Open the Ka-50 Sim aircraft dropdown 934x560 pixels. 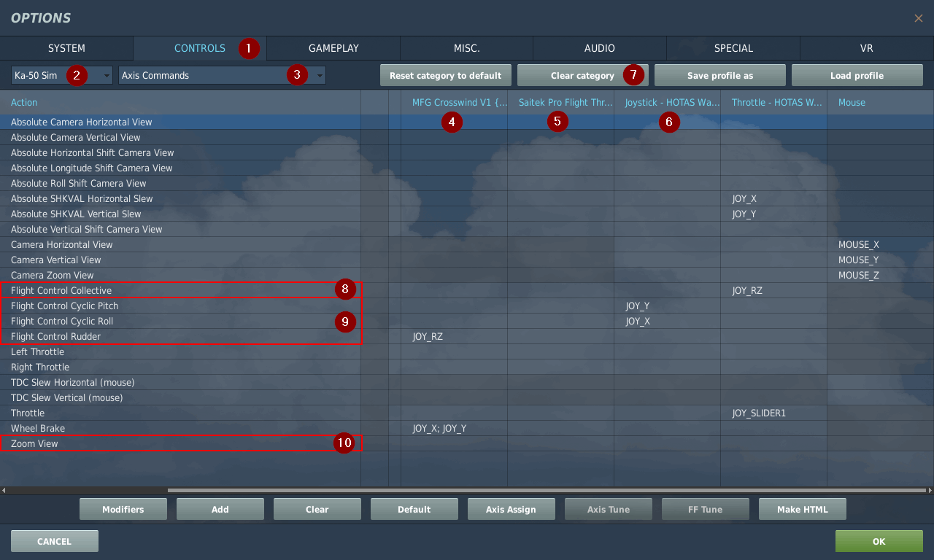[x=62, y=75]
